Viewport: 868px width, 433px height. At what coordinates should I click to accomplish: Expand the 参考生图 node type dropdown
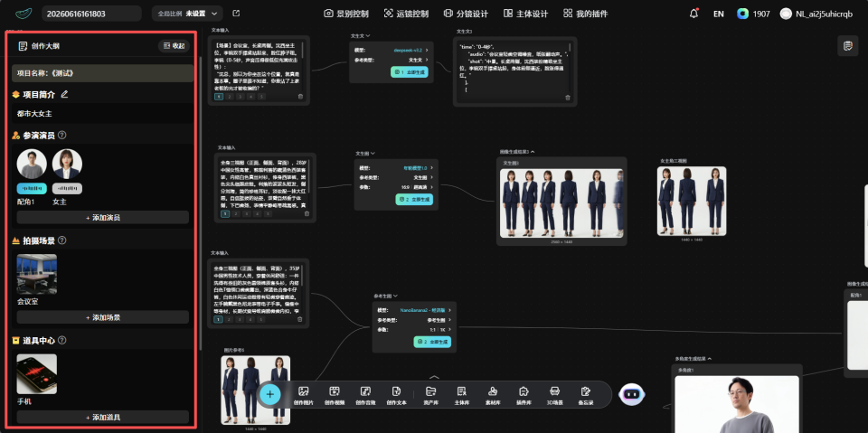pos(386,296)
